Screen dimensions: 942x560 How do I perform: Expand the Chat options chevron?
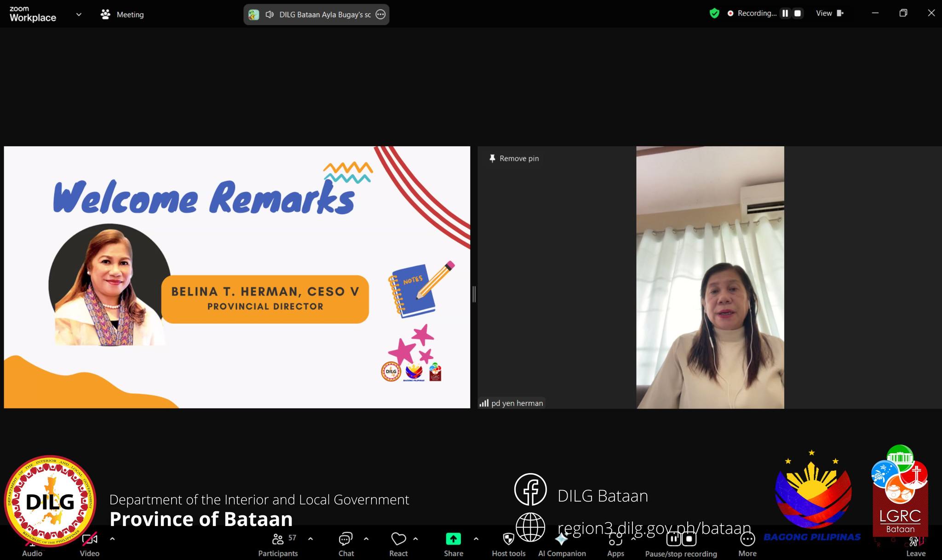(x=366, y=539)
